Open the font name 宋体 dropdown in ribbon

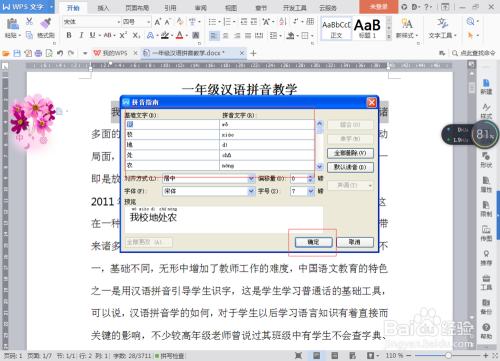pyautogui.click(x=118, y=22)
